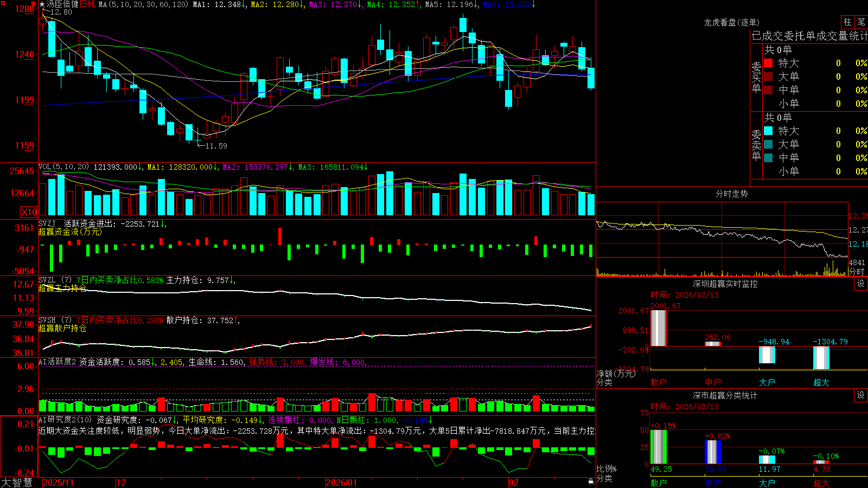Click the 日线 period label
The width and height of the screenshot is (868, 488).
87,4
